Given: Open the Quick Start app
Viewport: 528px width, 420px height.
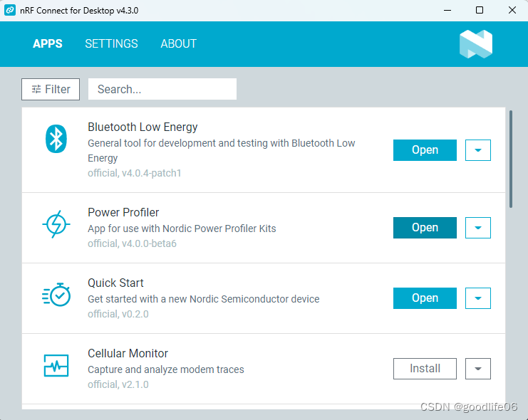Looking at the screenshot, I should (425, 298).
